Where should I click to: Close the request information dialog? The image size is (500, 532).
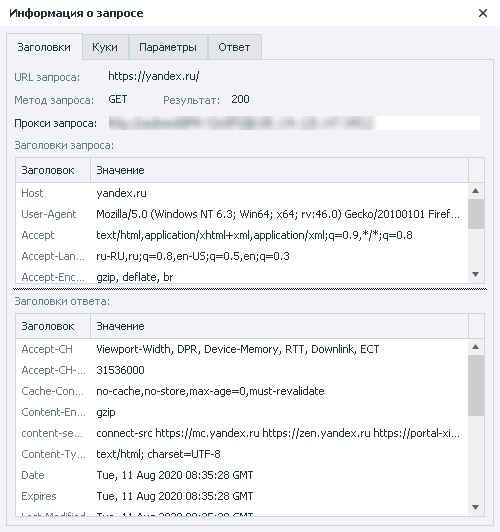pyautogui.click(x=482, y=13)
